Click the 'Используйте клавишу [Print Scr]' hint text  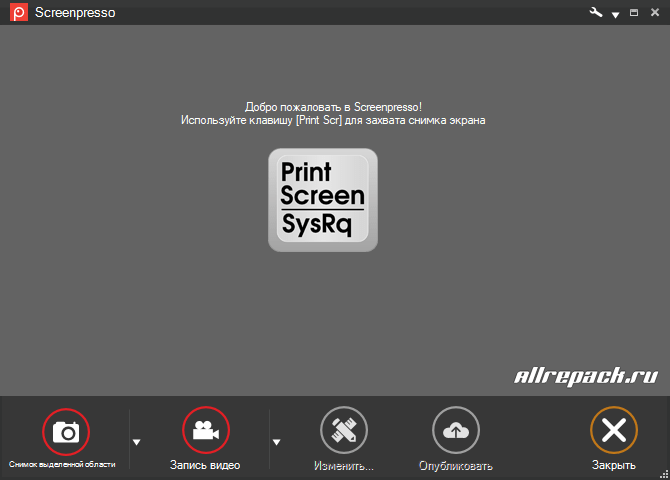coord(333,120)
